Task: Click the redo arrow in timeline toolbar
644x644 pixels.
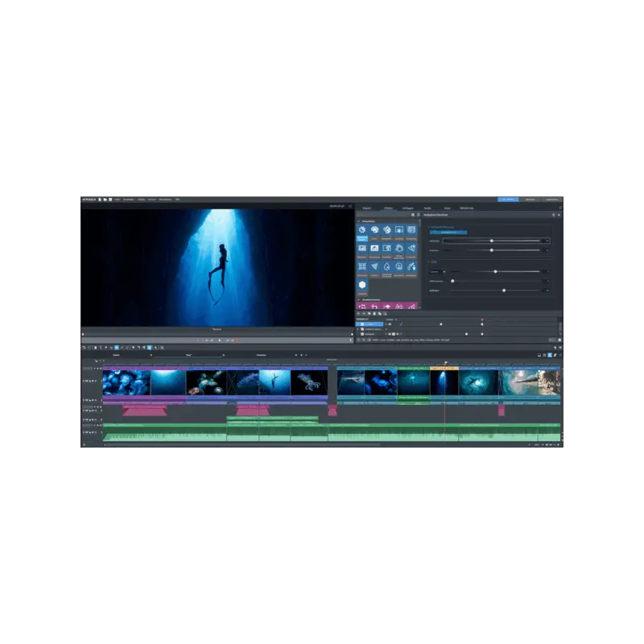Action: tap(89, 348)
